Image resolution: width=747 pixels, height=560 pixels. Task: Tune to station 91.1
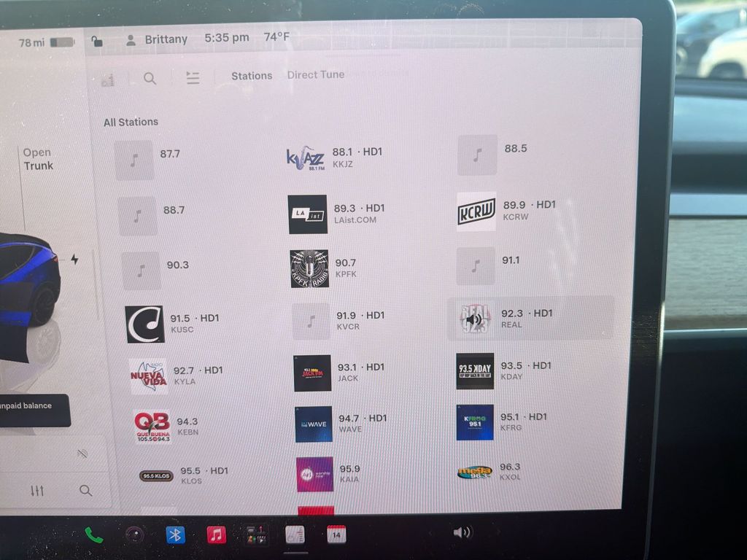[489, 265]
